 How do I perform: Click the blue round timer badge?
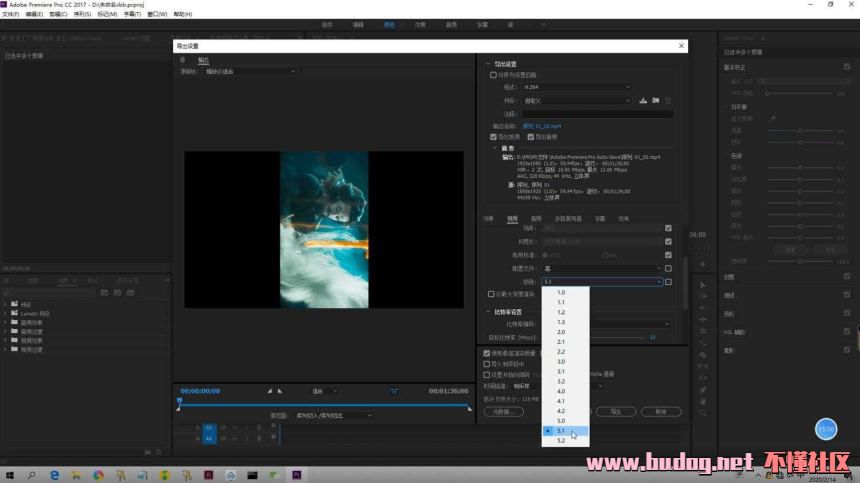826,429
